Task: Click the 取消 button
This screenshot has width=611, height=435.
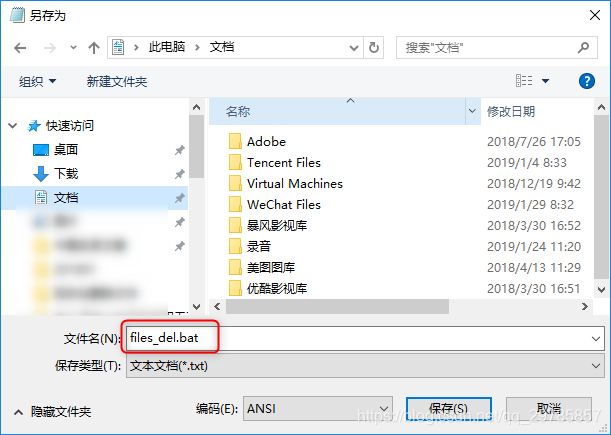Action: click(549, 408)
